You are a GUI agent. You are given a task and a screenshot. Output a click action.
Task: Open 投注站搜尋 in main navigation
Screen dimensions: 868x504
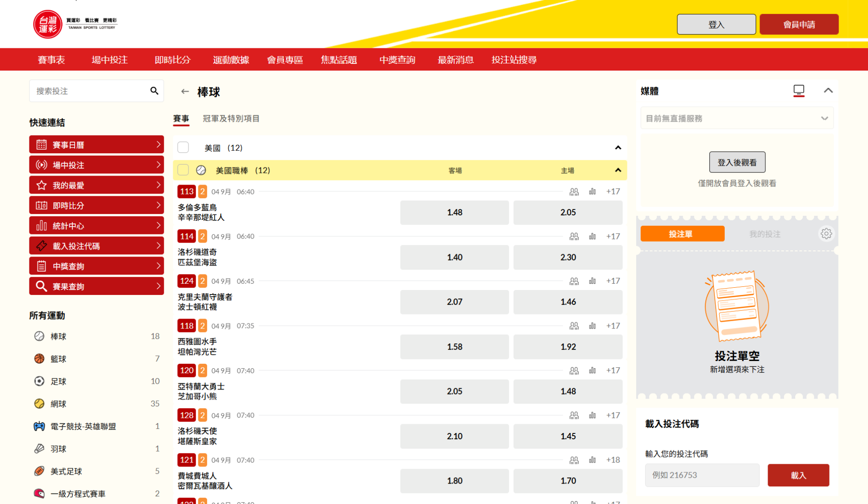[514, 60]
